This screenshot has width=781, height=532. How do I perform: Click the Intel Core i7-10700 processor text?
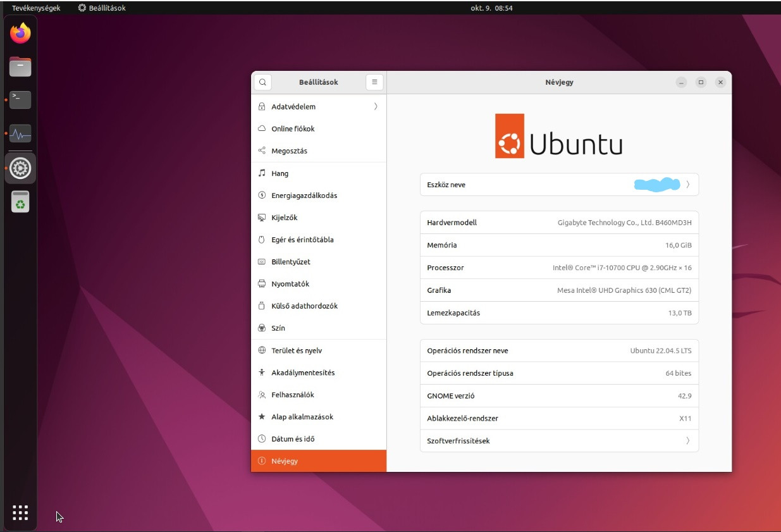(x=622, y=268)
